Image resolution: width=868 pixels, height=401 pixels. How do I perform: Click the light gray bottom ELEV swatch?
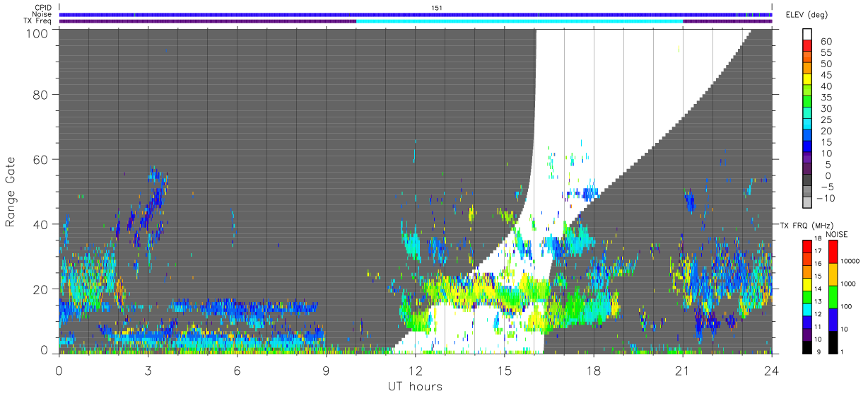tap(809, 202)
